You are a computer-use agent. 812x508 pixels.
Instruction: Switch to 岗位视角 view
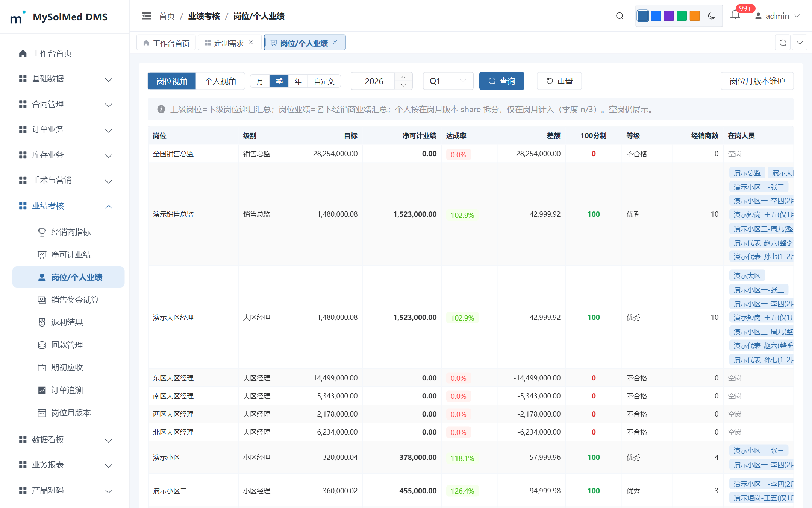(x=172, y=81)
